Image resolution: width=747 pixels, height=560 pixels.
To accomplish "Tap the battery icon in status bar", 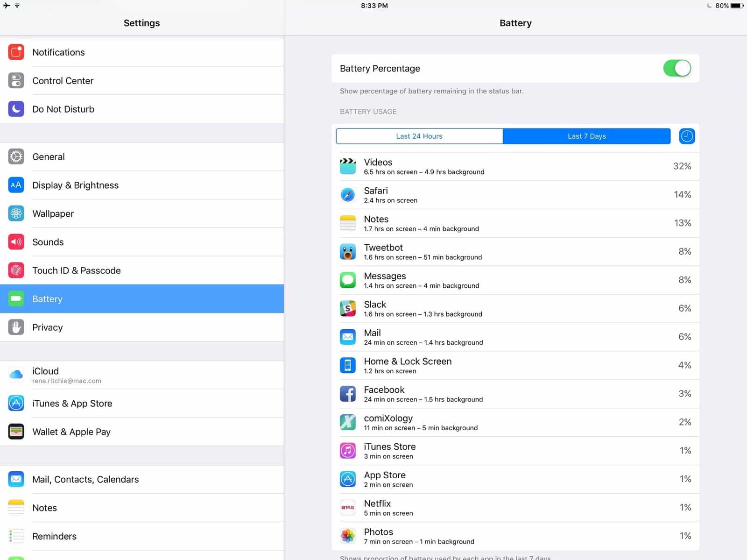I will (x=737, y=6).
